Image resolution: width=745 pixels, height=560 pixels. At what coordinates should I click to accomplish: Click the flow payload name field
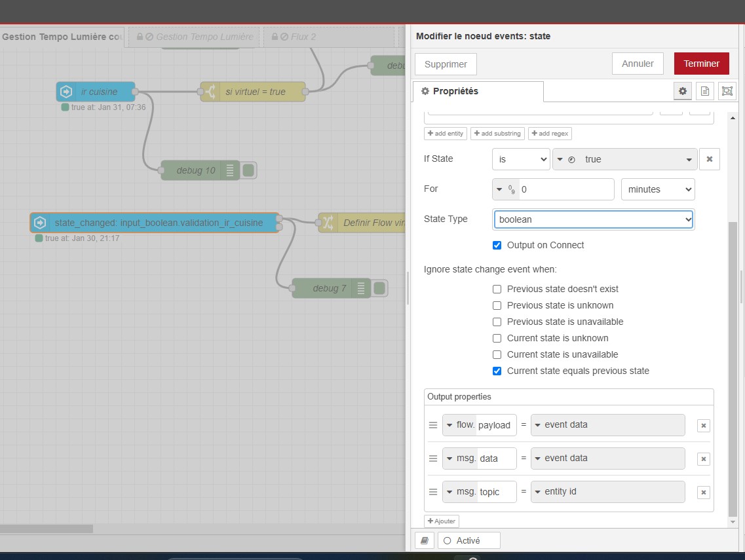(495, 425)
